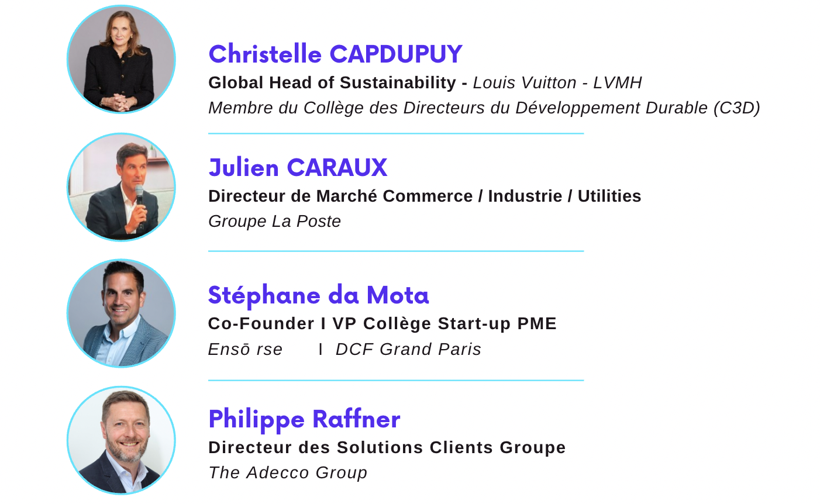Click The Adecco Group company text
820x504 pixels.
coord(288,472)
